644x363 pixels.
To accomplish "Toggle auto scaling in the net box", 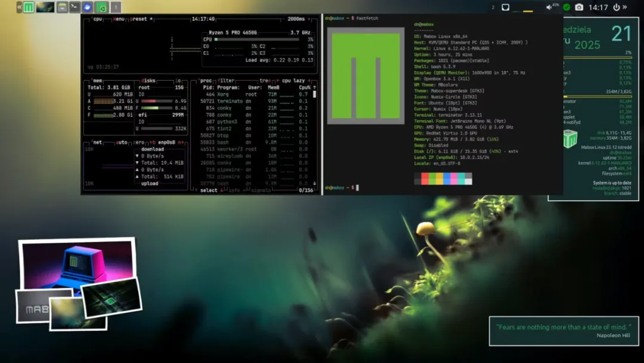I will tap(121, 142).
